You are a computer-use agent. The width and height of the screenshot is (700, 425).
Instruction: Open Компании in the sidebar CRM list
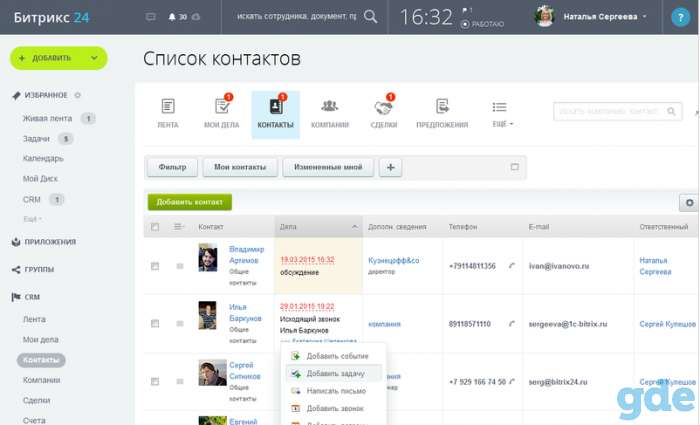pos(42,380)
